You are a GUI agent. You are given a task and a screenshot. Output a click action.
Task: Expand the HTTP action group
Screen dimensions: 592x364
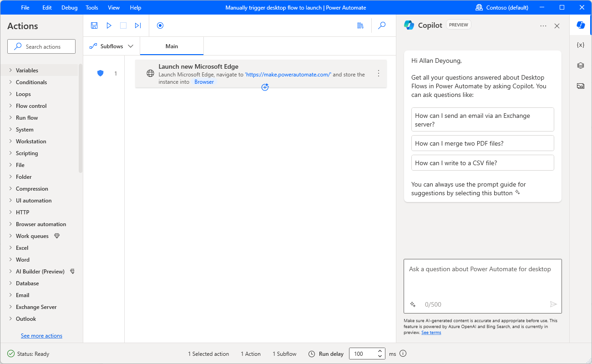10,212
